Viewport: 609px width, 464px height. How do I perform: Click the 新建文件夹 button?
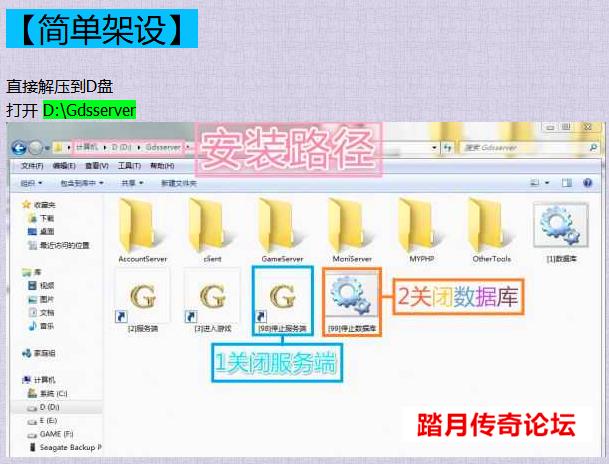coord(180,183)
